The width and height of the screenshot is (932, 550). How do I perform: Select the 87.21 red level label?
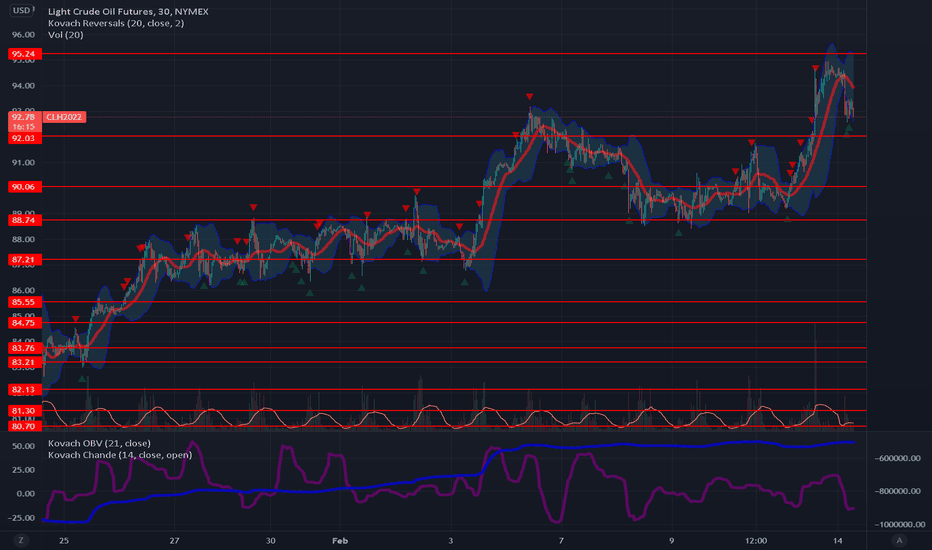click(23, 260)
